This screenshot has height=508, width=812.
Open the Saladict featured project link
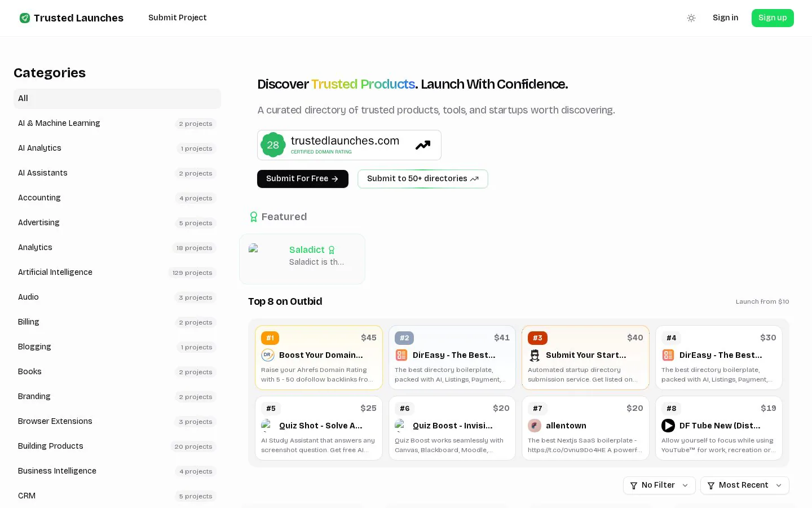[307, 249]
